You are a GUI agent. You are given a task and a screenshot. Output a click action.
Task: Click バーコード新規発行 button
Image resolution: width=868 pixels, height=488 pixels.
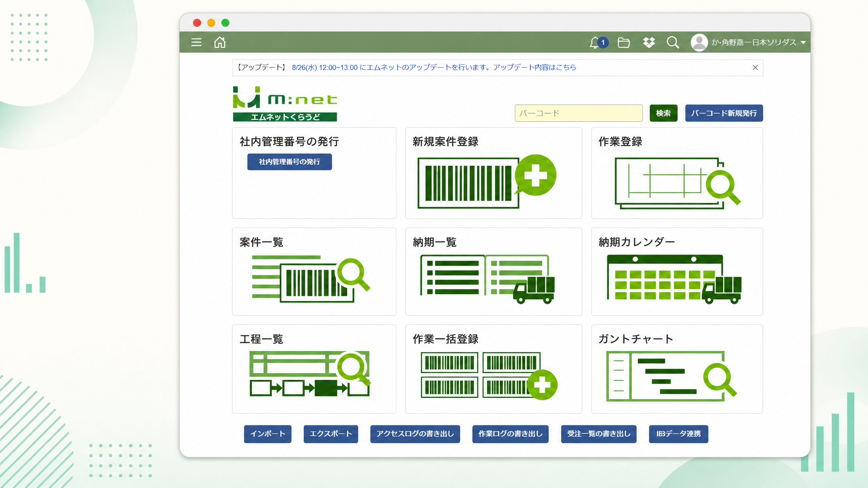coord(724,113)
